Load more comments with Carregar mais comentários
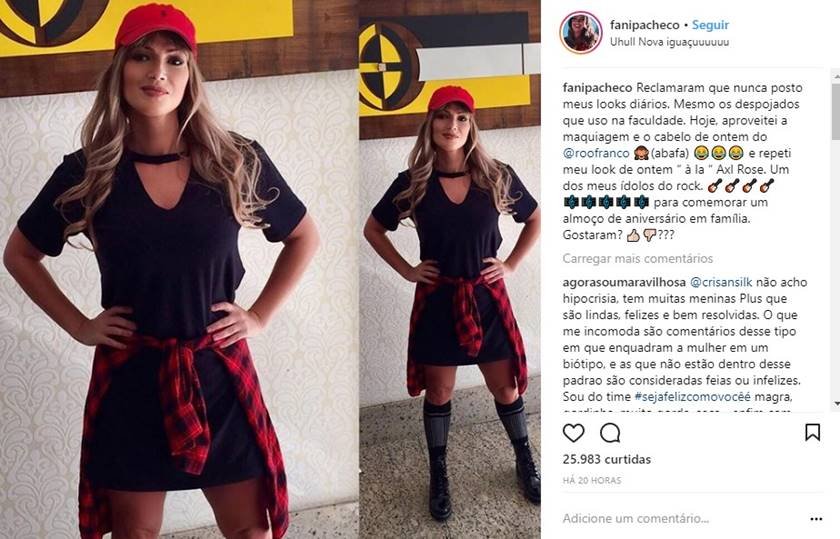The width and height of the screenshot is (840, 539). tap(638, 259)
